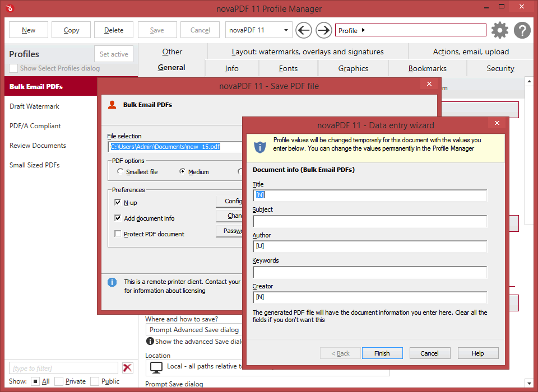This screenshot has height=392, width=538.
Task: Click the Subject input field
Action: [x=370, y=221]
